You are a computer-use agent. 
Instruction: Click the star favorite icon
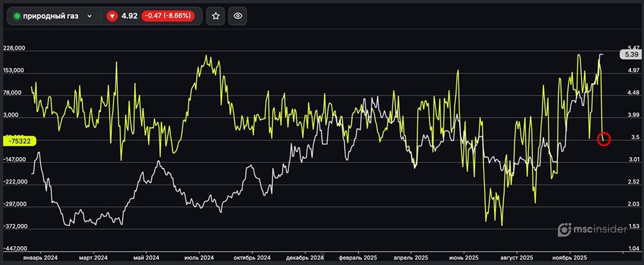pyautogui.click(x=216, y=16)
